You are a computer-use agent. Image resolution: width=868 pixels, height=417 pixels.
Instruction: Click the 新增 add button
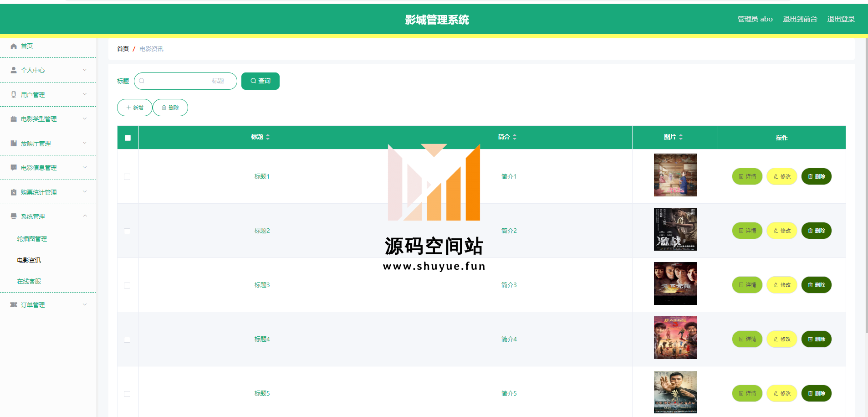pyautogui.click(x=135, y=108)
